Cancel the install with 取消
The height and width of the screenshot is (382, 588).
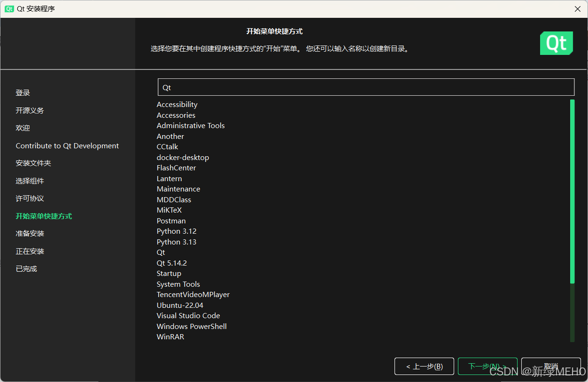coord(551,367)
